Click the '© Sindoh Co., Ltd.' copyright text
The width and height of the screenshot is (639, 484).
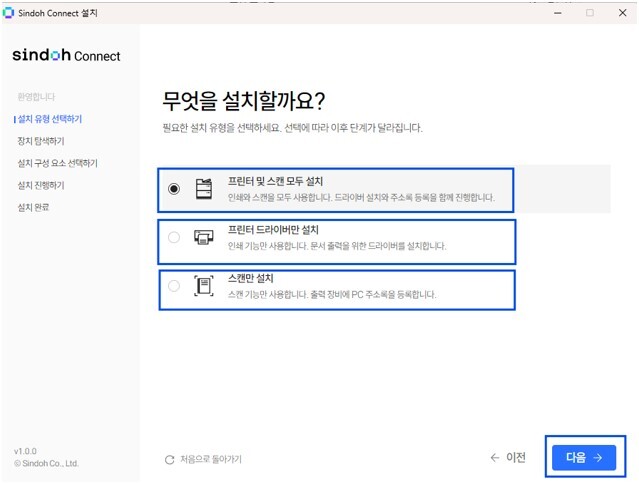click(46, 464)
